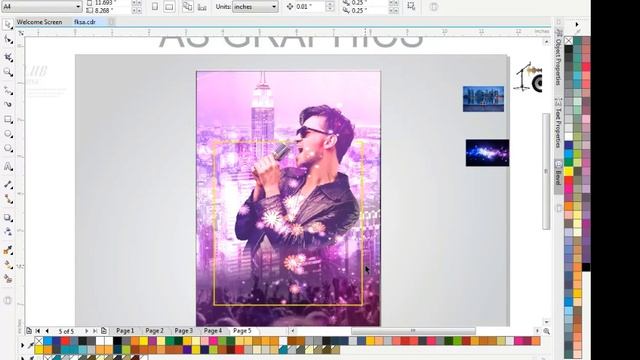640x360 pixels.
Task: Expand the document palette flyout arrow
Action: pos(22,345)
